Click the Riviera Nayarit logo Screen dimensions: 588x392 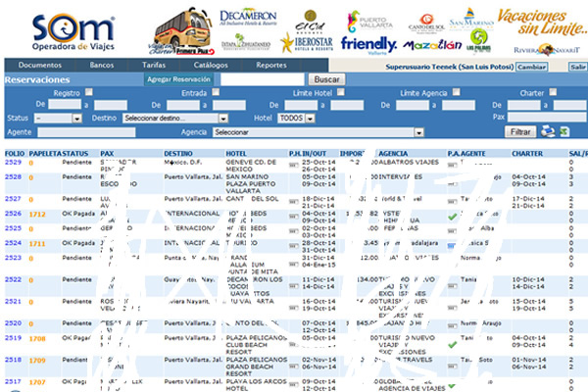click(x=547, y=50)
